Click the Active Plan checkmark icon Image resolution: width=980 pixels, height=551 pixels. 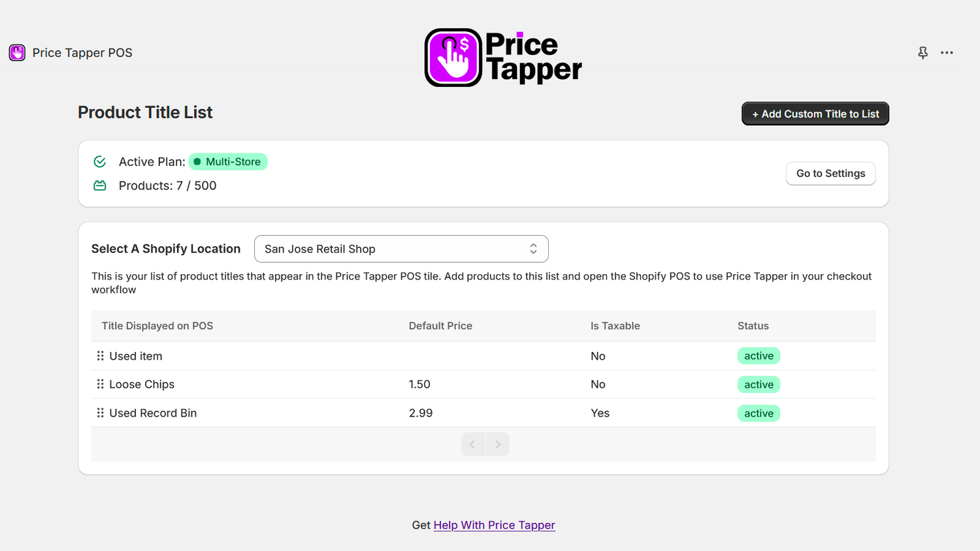pos(100,161)
